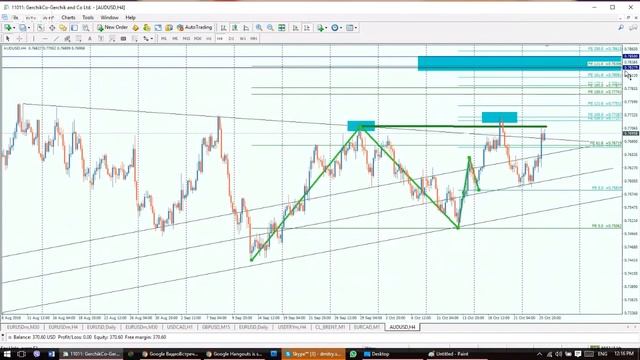The height and width of the screenshot is (360, 640).
Task: Open WhatsApp from the taskbar
Action: point(353,354)
